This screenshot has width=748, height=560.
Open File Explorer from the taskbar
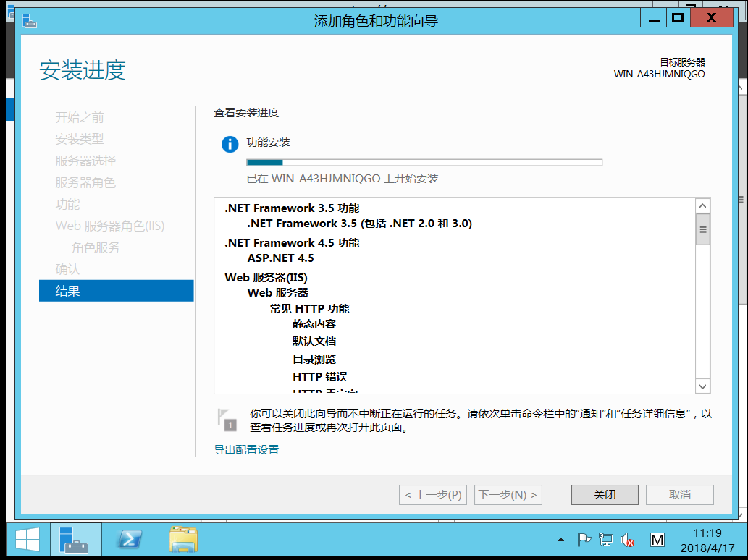183,540
